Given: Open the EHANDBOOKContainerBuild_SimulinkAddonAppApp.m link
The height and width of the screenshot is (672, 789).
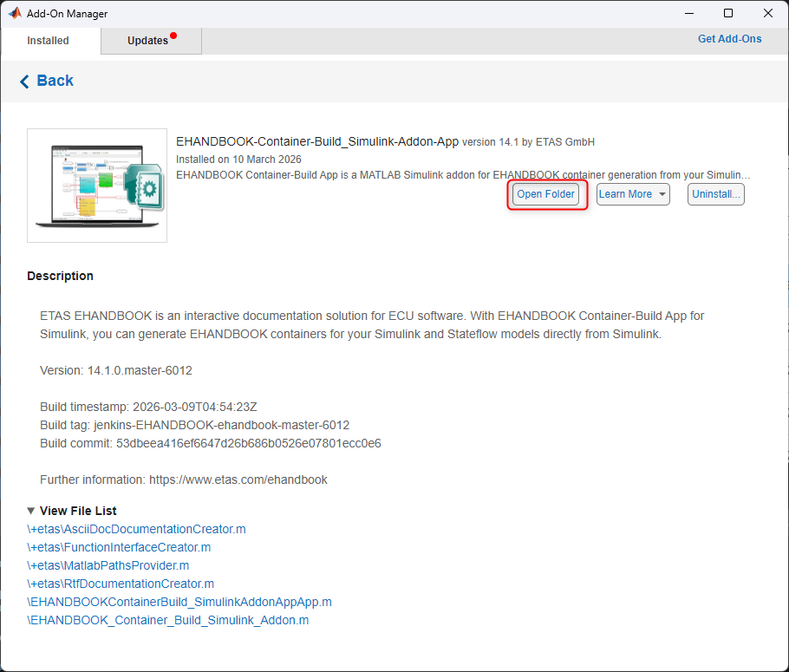Looking at the screenshot, I should tap(179, 602).
